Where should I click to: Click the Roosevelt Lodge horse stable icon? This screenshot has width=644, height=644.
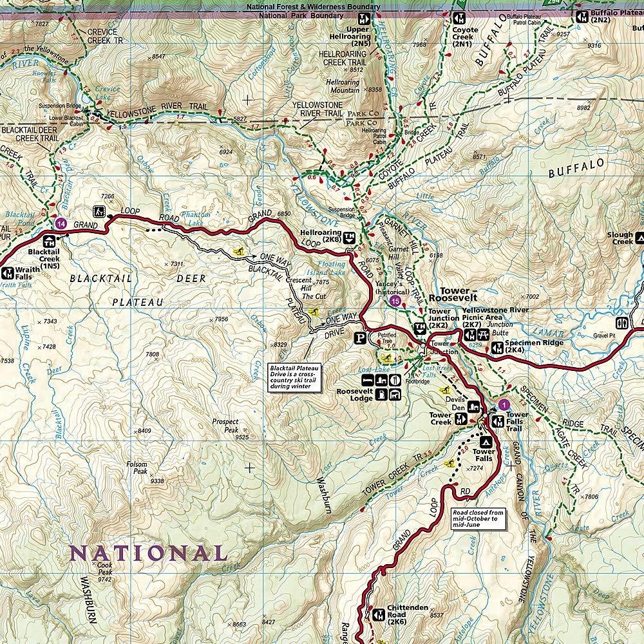click(x=395, y=395)
